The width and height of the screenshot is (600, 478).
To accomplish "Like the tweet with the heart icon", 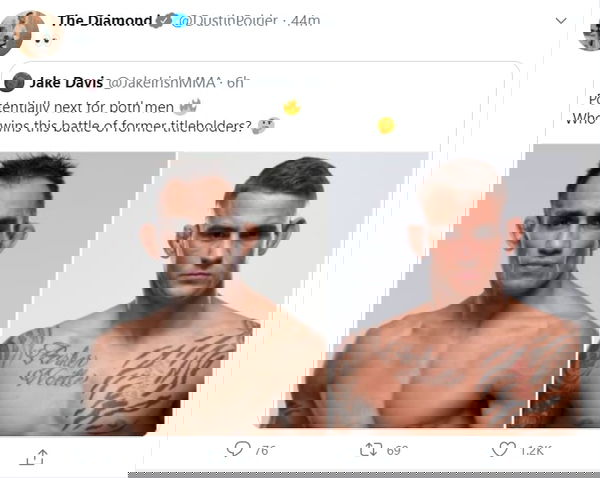I will pyautogui.click(x=503, y=449).
